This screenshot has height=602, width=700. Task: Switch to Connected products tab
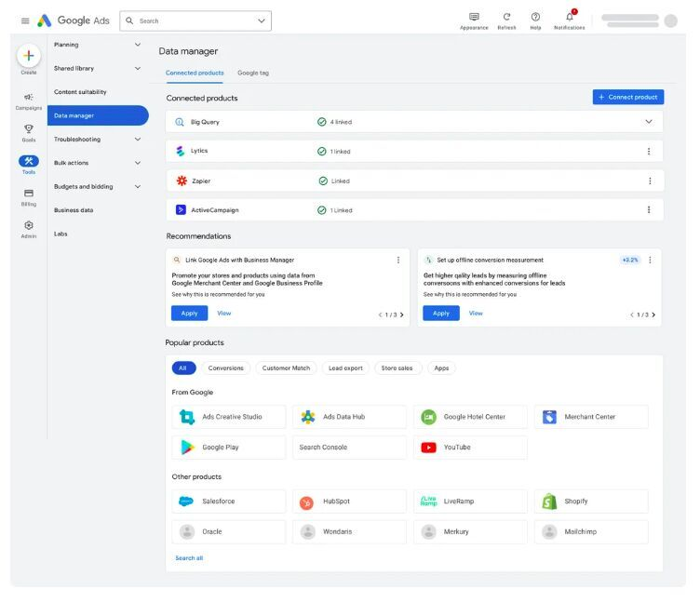(x=195, y=73)
